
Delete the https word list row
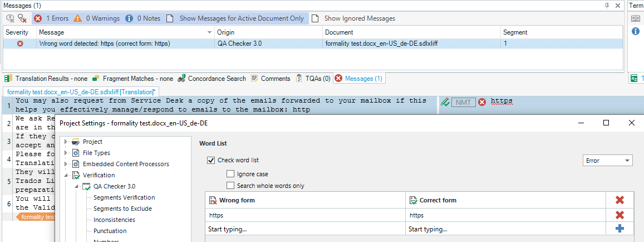click(620, 215)
